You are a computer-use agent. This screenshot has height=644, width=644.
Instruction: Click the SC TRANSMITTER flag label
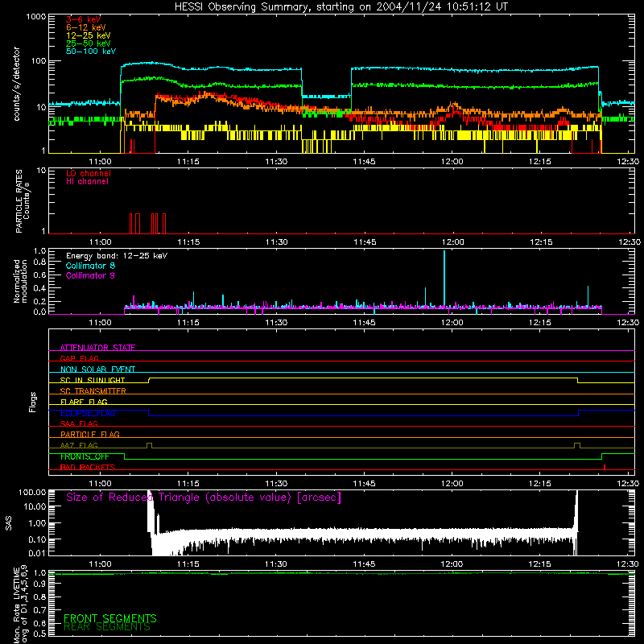click(93, 390)
